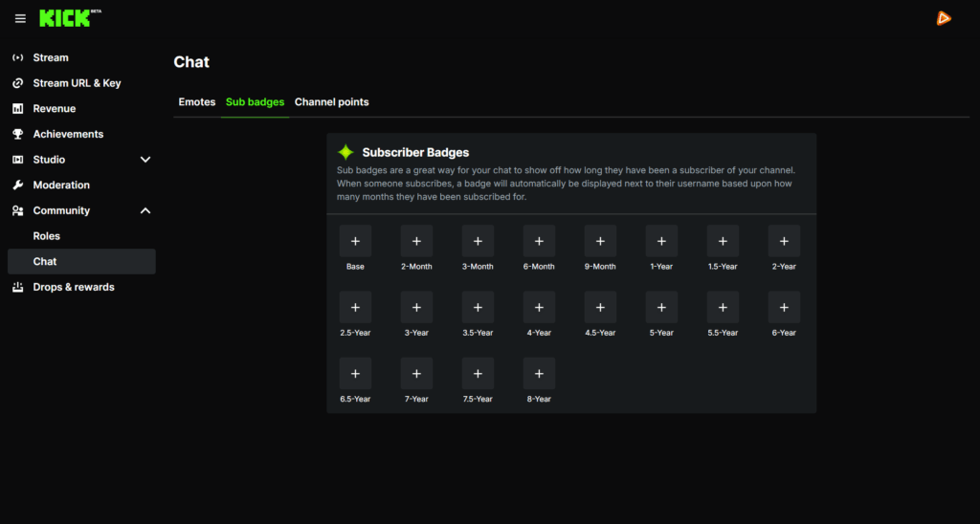The height and width of the screenshot is (524, 980).
Task: Open the hamburger menu icon
Action: click(x=20, y=18)
